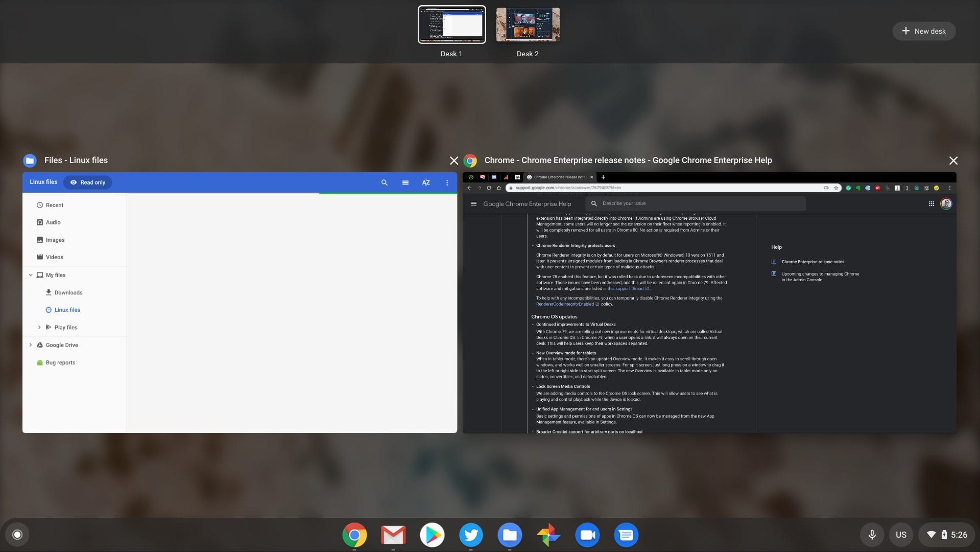Open the US input method switcher
This screenshot has height=552, width=980.
[901, 535]
